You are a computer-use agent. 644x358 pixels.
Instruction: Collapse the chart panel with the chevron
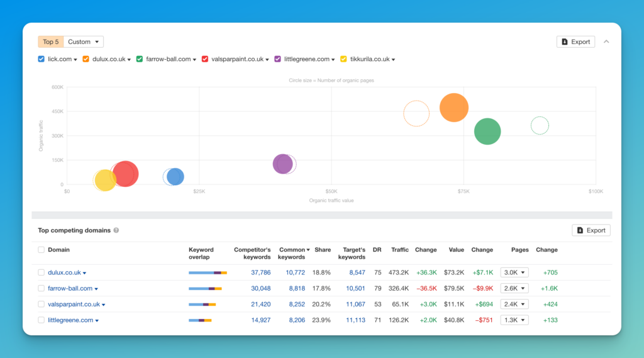coord(606,42)
